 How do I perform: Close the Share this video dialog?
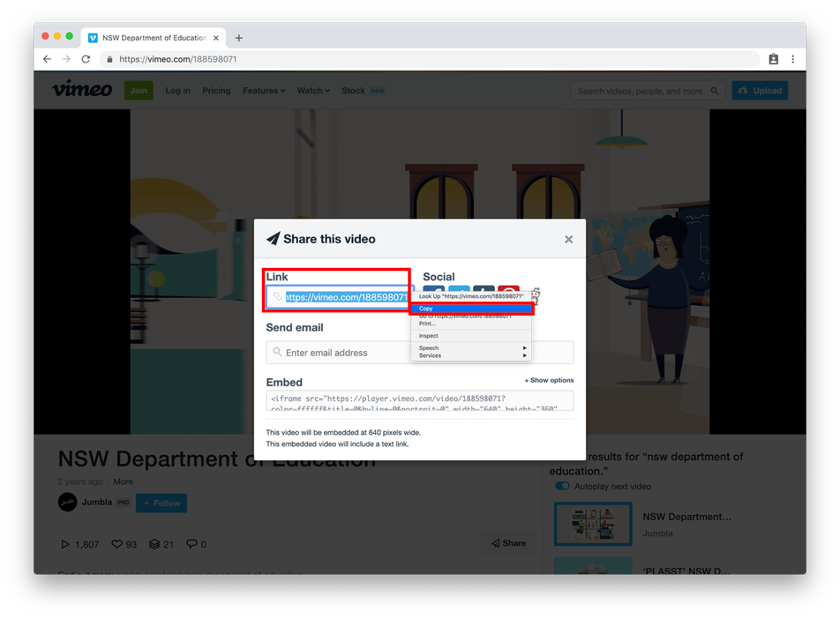(569, 240)
